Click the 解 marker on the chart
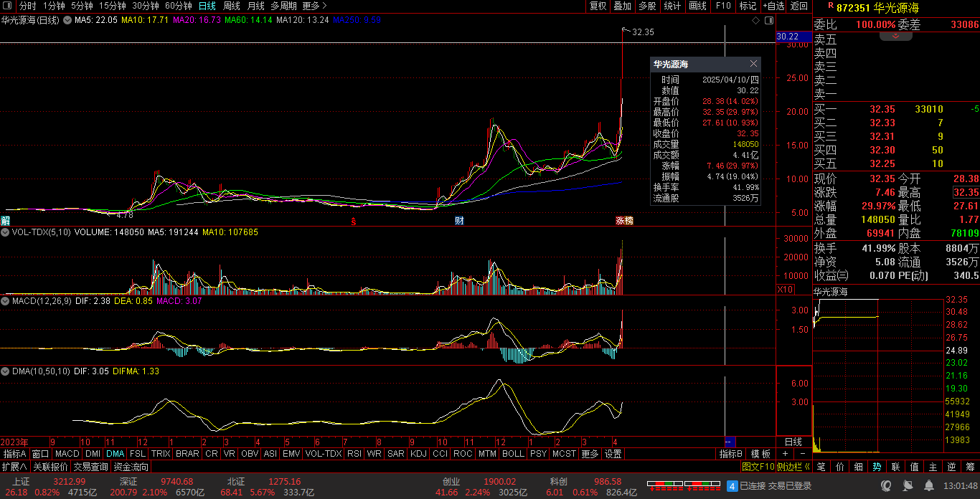 coord(6,220)
